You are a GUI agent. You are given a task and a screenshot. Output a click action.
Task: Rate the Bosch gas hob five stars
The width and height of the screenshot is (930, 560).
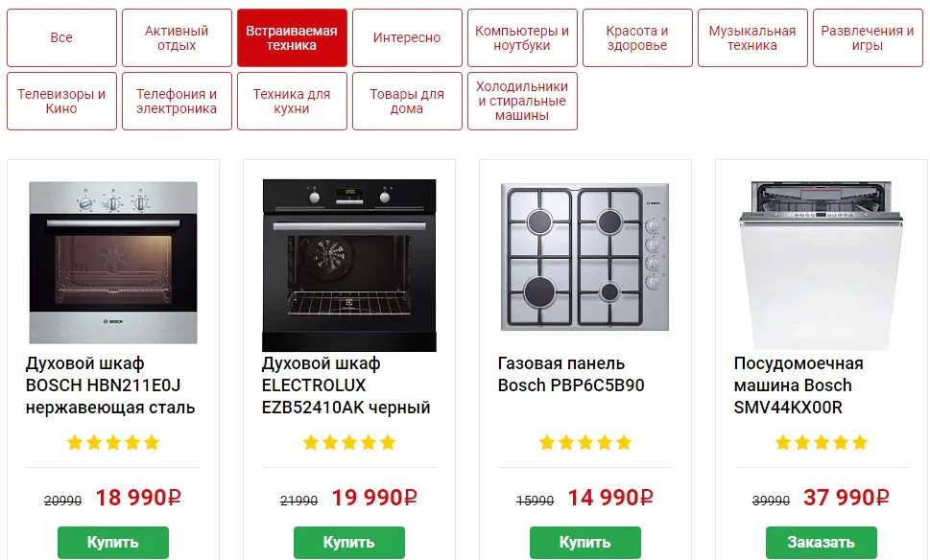(624, 443)
